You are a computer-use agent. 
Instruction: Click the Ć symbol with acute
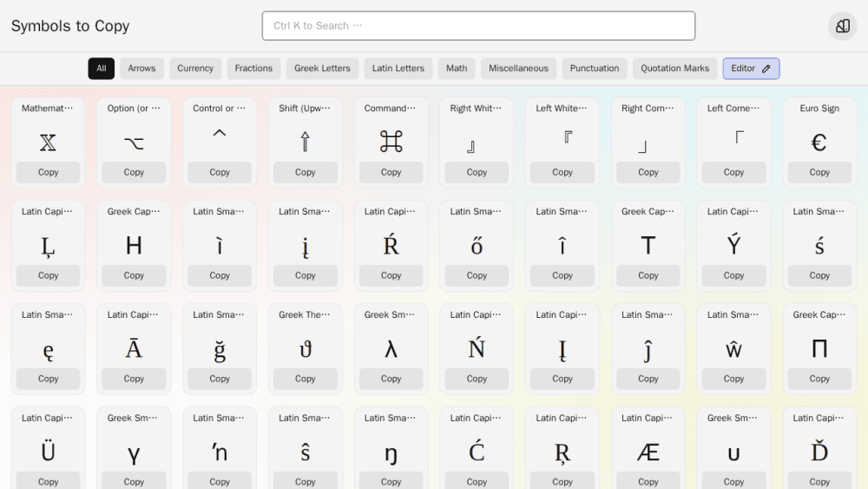pos(477,451)
